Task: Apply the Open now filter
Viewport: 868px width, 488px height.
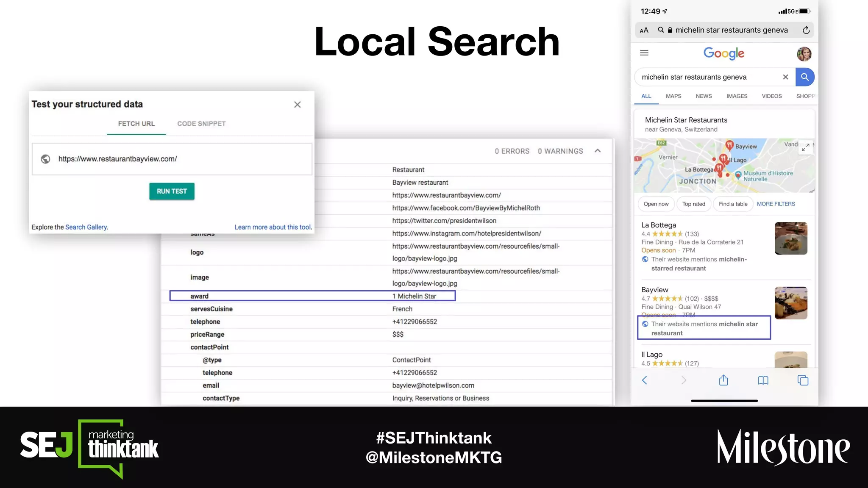Action: [x=656, y=204]
